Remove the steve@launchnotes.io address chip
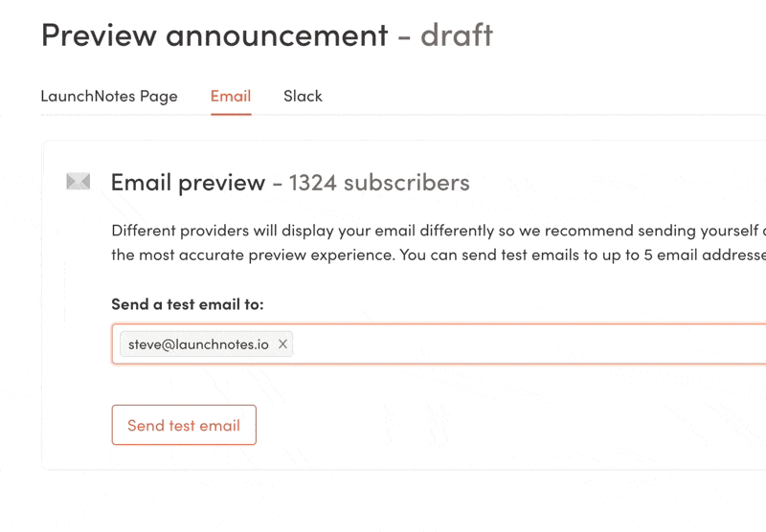Viewport: 766px width, 532px height. [282, 344]
